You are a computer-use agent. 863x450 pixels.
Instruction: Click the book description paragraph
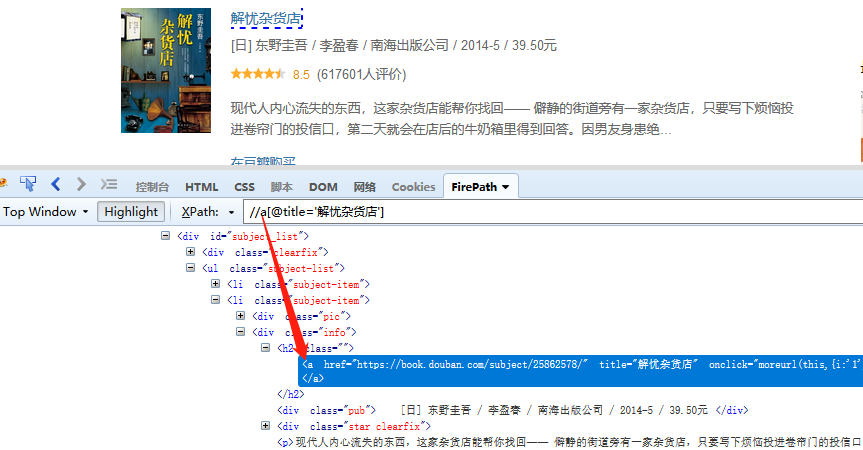click(x=512, y=119)
